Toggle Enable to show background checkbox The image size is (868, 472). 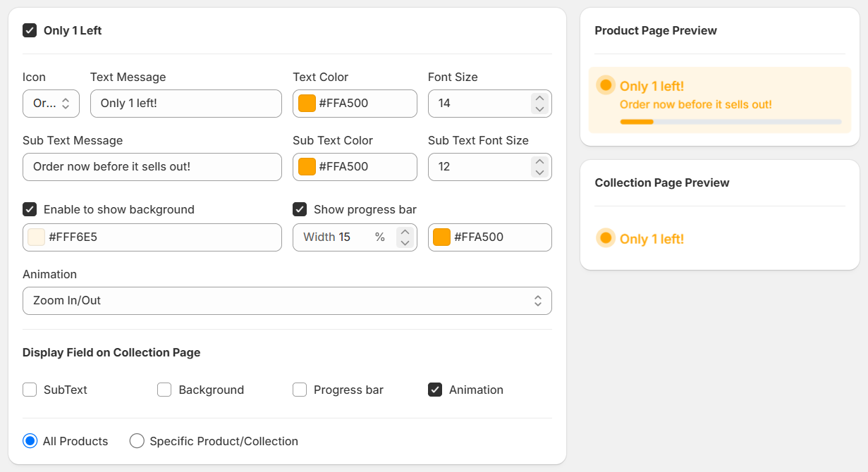point(30,209)
